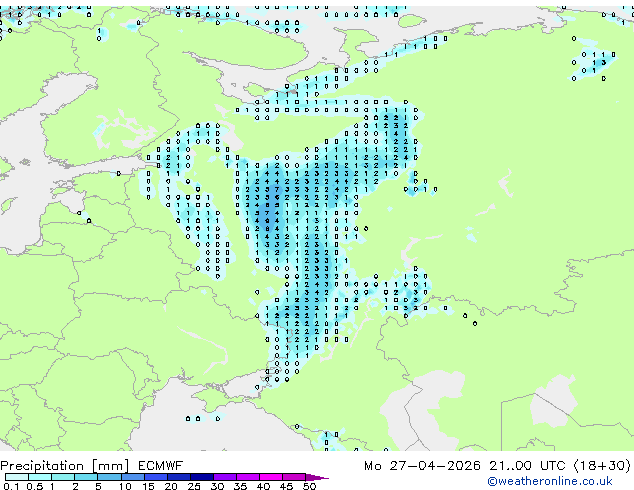The width and height of the screenshot is (634, 490).
Task: Click the "0.1" legend scale label
Action: coord(11,486)
